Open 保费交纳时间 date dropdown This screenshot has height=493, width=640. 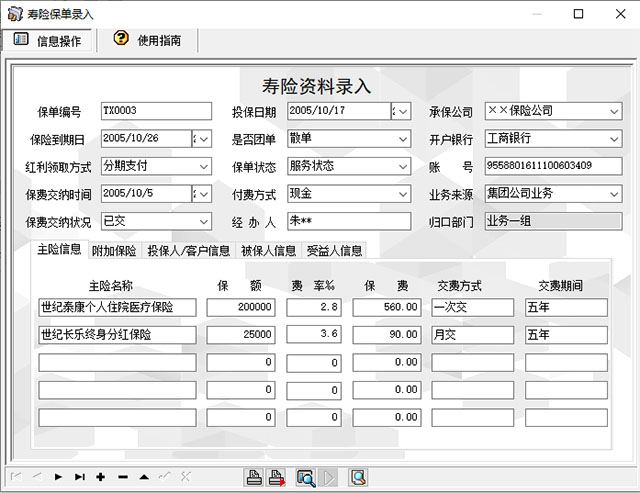coord(202,194)
